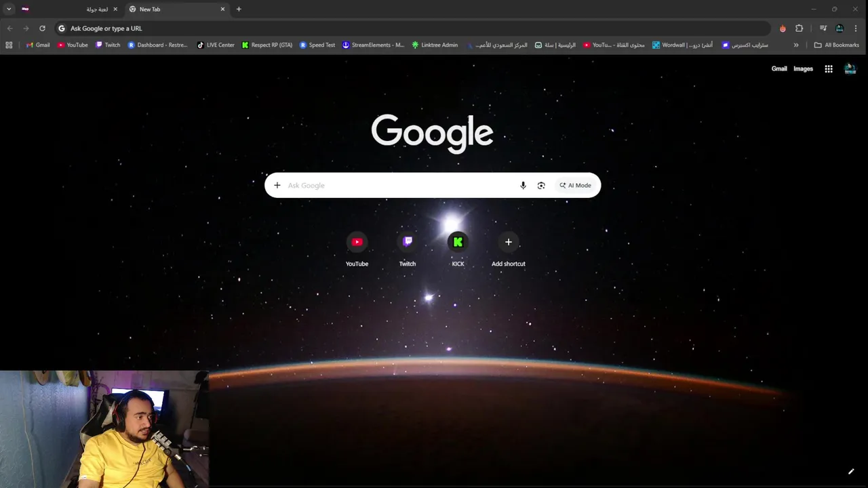Open the Extensions puzzle icon
Image resolution: width=868 pixels, height=488 pixels.
click(x=799, y=28)
